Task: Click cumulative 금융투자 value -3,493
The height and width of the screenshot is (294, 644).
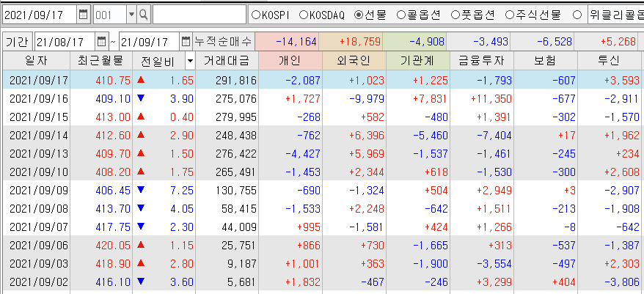Action: click(478, 42)
